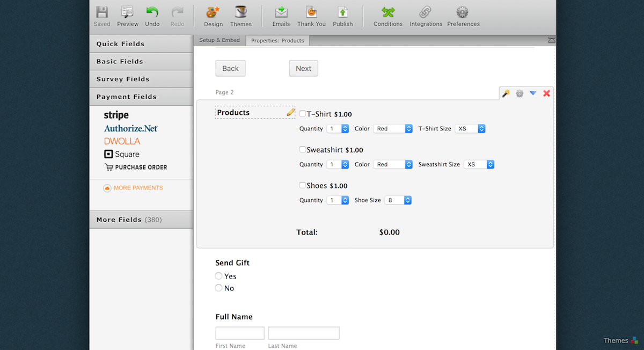
Task: Open the Sweatshirt Quantity dropdown
Action: [x=338, y=164]
